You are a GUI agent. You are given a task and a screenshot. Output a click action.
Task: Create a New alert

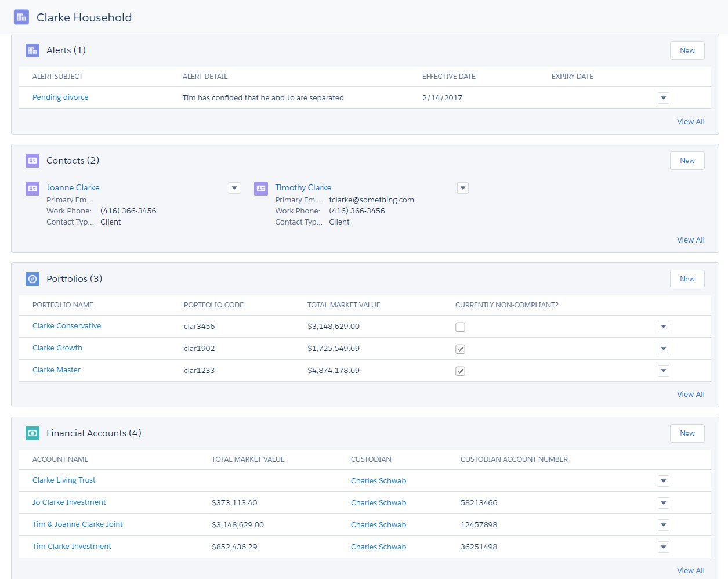(x=687, y=50)
